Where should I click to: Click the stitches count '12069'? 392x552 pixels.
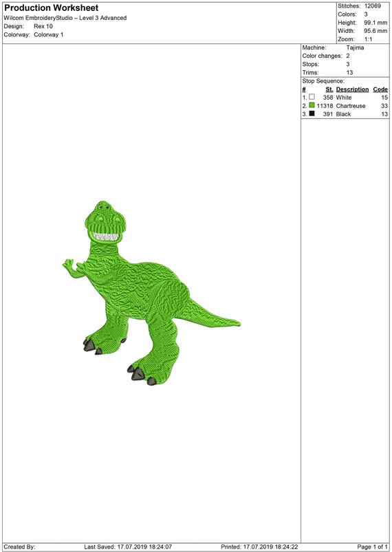372,6
